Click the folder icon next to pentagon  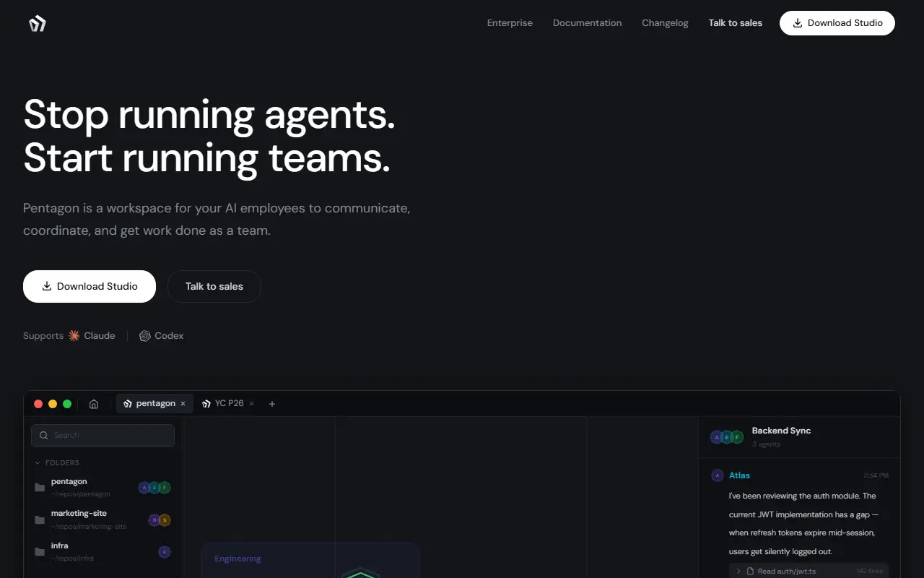click(x=40, y=488)
